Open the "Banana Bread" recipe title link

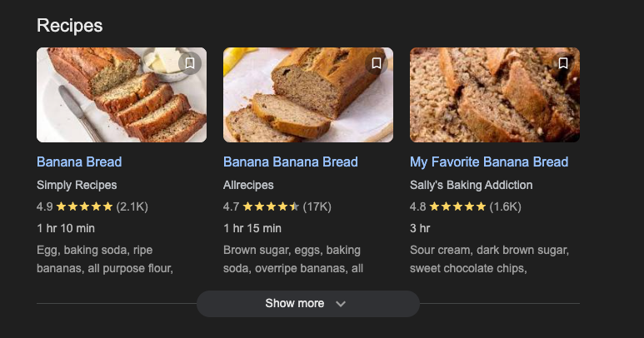click(79, 162)
